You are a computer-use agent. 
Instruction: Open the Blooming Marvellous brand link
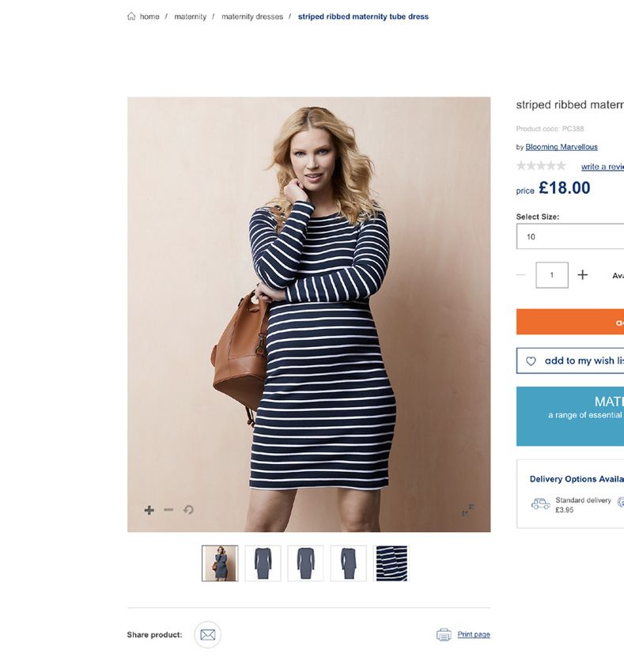pos(562,147)
